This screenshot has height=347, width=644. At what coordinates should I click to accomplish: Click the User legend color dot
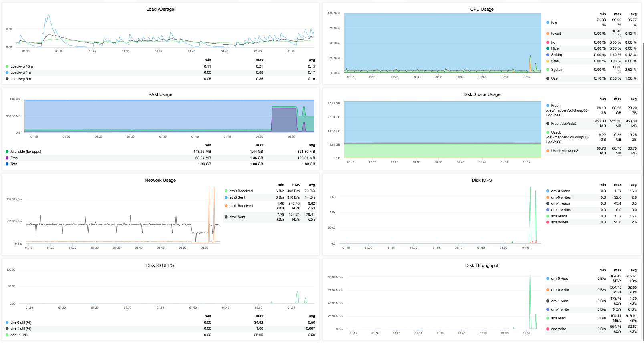[x=548, y=78]
